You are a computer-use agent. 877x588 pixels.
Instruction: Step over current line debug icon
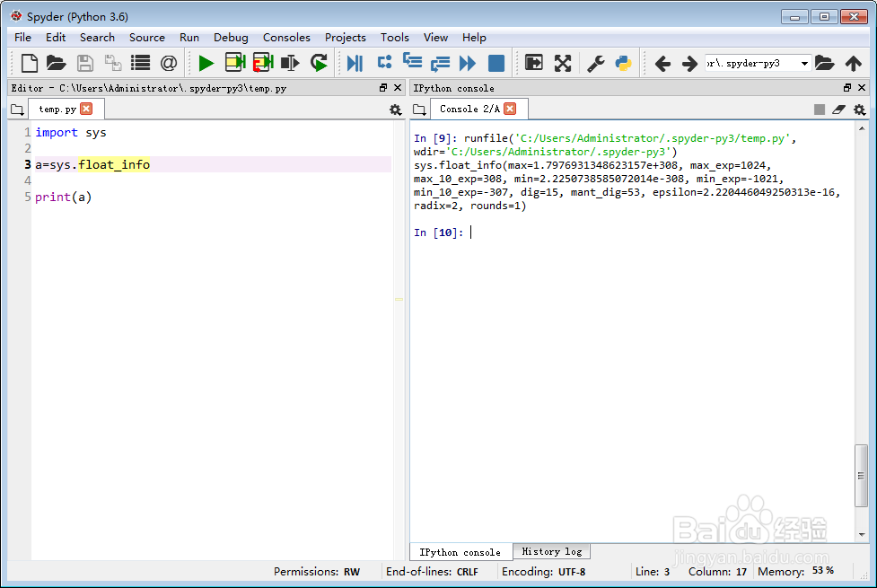pos(384,62)
